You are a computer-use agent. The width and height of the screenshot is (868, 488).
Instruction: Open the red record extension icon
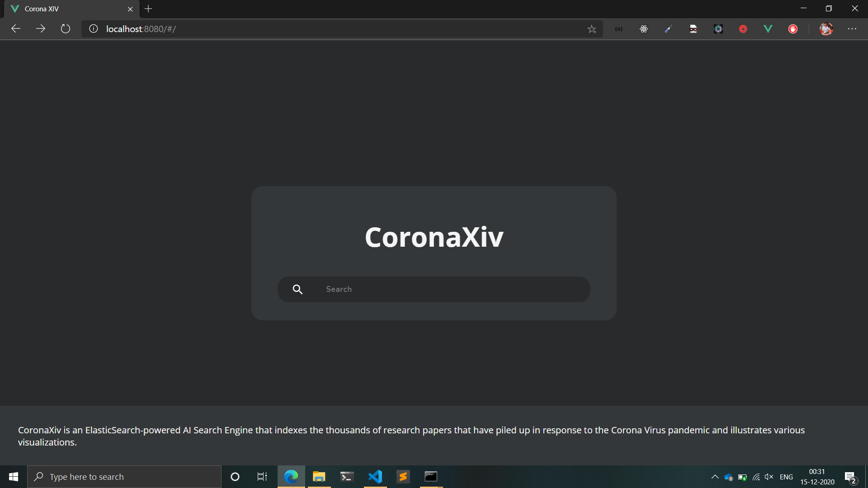tap(743, 29)
